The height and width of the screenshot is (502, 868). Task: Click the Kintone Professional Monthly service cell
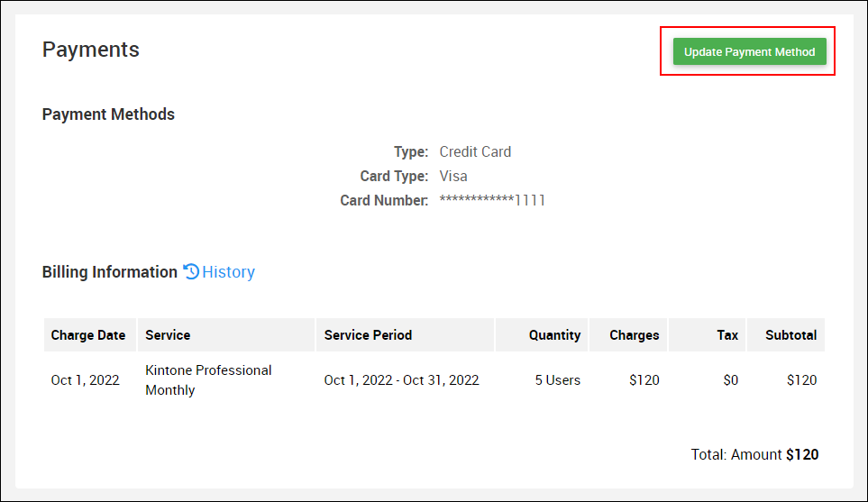208,380
